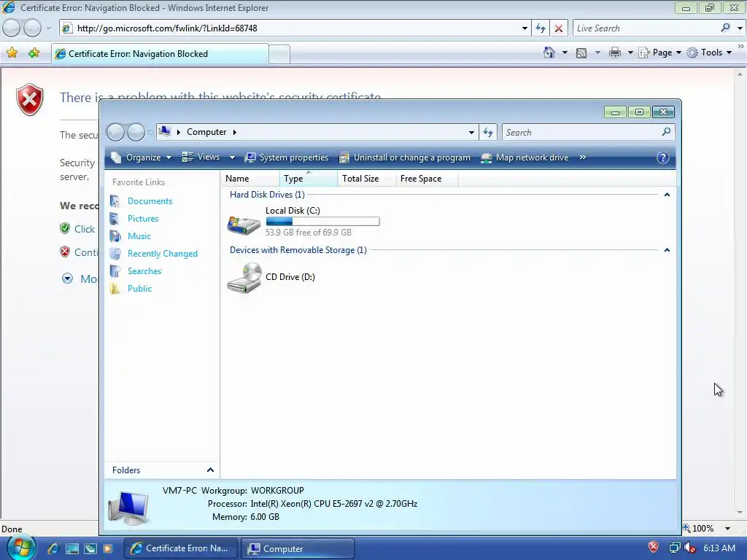This screenshot has height=560, width=747.
Task: Click the Documents folder icon in sidebar
Action: pos(115,201)
